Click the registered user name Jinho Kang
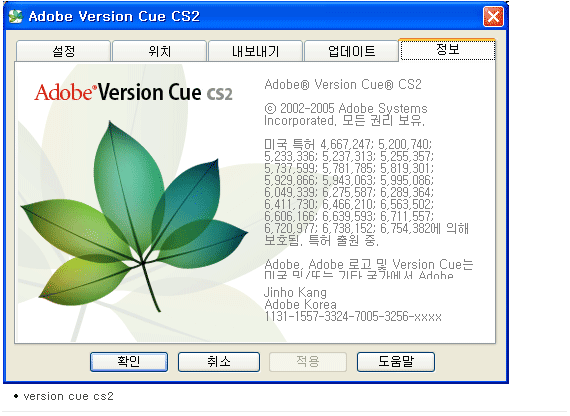570x416 pixels. 295,292
